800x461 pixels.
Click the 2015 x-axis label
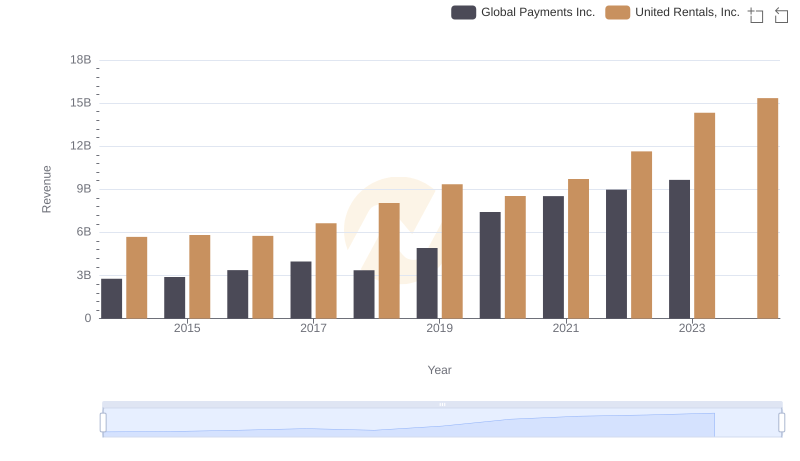click(187, 328)
